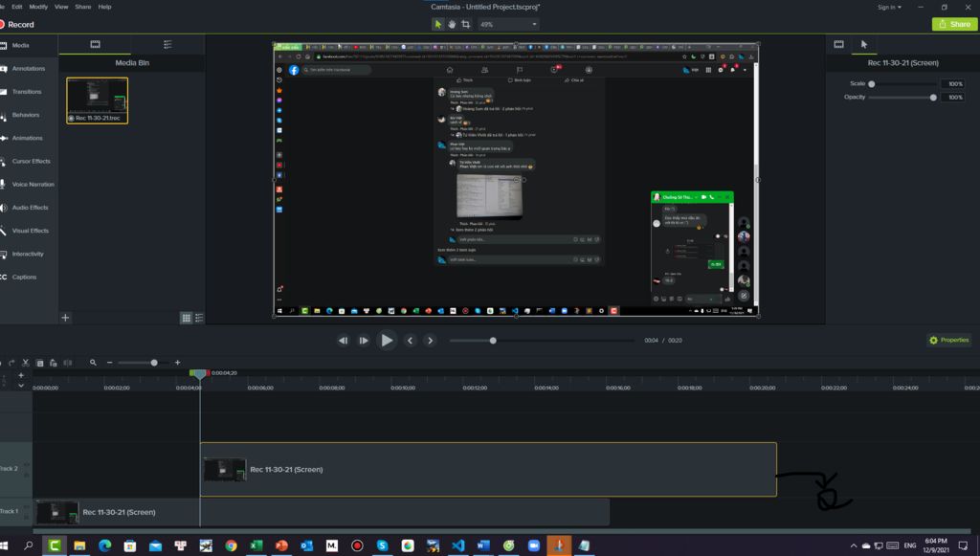
Task: Step back one frame
Action: coord(343,341)
